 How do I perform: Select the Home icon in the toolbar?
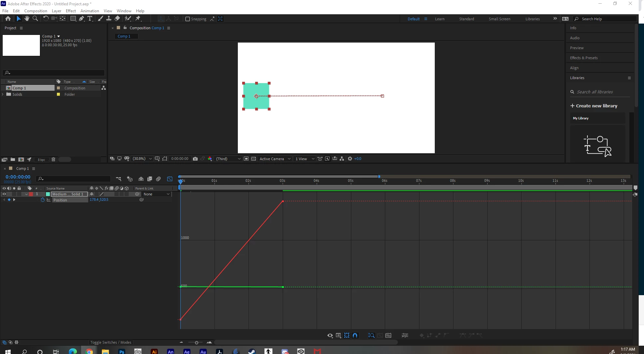(x=8, y=19)
